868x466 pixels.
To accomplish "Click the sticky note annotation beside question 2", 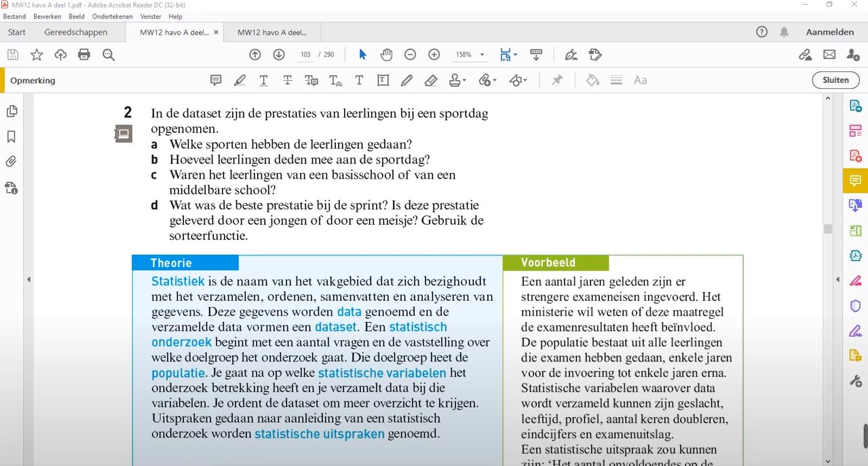I will 124,134.
